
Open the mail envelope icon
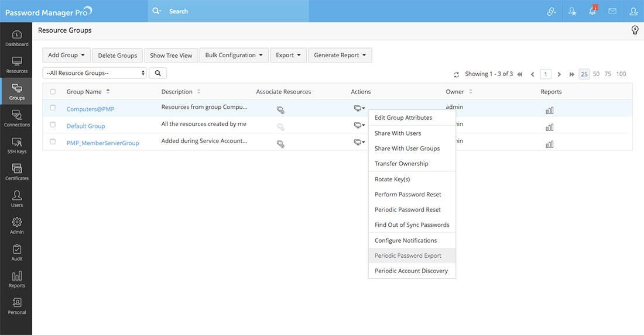(612, 11)
